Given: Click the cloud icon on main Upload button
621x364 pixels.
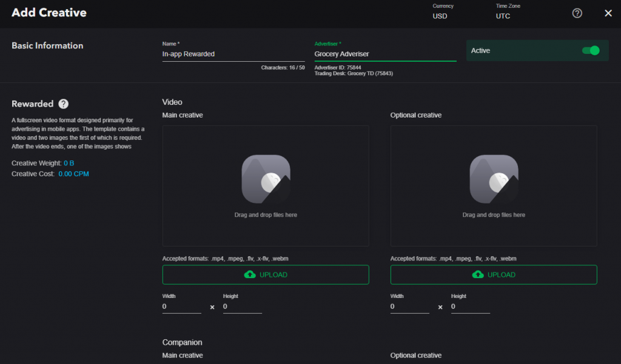Looking at the screenshot, I should pyautogui.click(x=250, y=274).
